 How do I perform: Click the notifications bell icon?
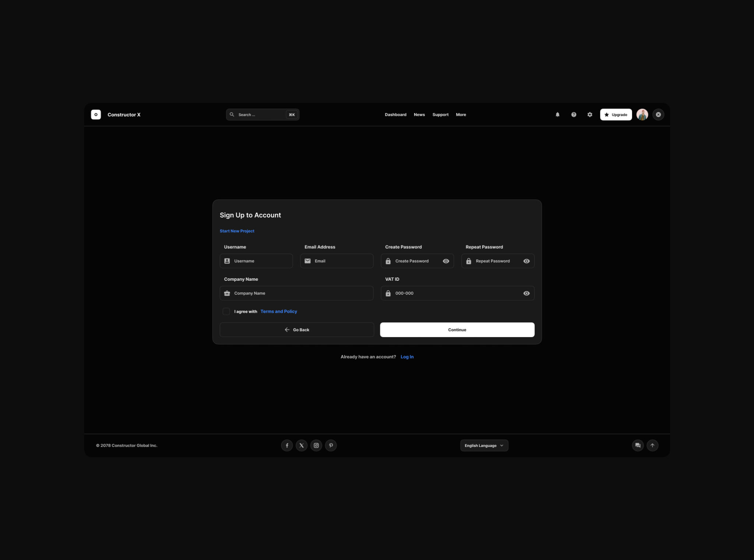[x=557, y=114]
